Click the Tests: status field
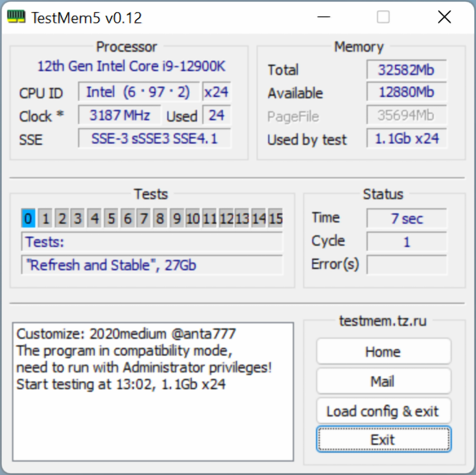This screenshot has height=475, width=476. click(152, 242)
